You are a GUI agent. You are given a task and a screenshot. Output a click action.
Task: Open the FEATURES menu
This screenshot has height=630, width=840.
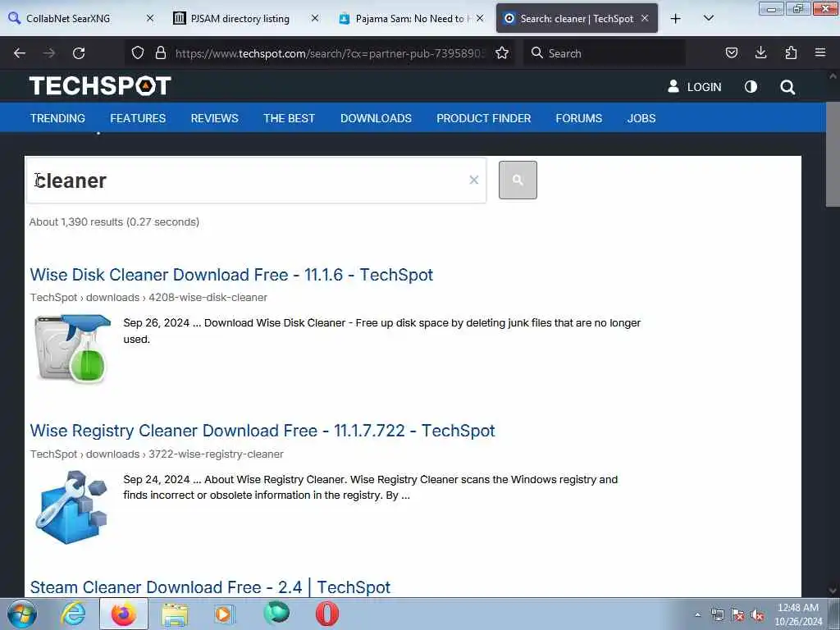pyautogui.click(x=138, y=118)
